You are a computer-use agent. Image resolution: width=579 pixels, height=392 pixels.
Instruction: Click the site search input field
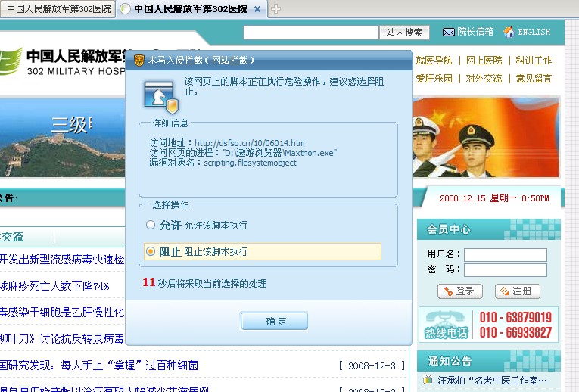pos(311,33)
